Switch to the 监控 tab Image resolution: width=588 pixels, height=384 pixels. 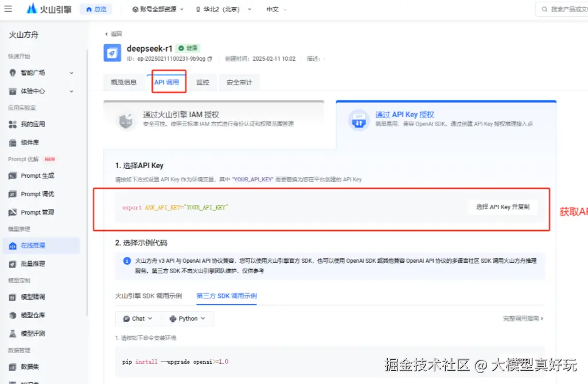pyautogui.click(x=203, y=82)
